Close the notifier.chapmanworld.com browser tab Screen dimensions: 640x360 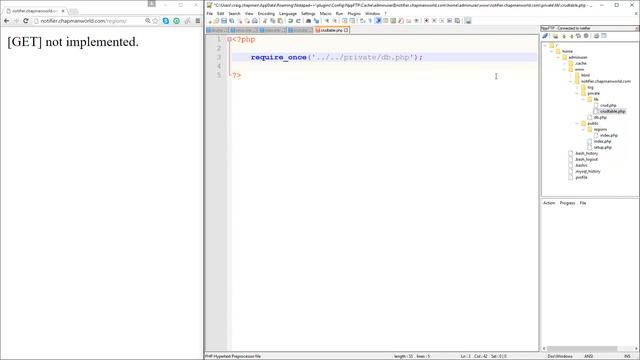(63, 11)
